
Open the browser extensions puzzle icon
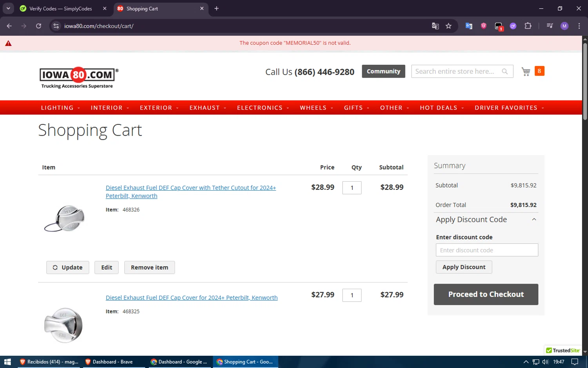pos(528,26)
